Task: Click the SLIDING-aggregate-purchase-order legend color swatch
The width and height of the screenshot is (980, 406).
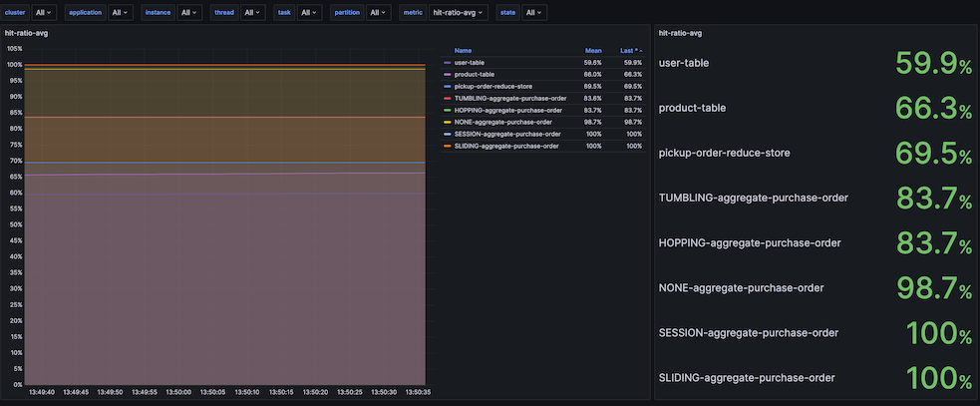Action: (447, 146)
